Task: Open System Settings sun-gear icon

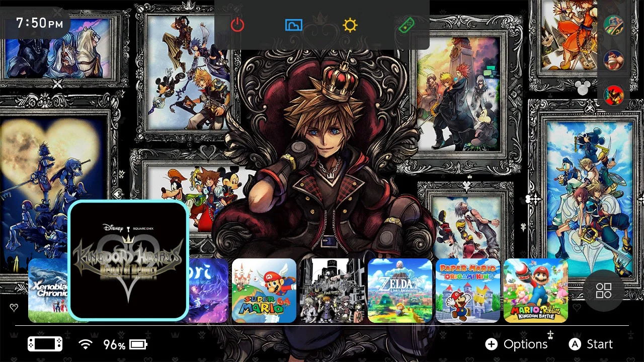Action: [x=350, y=25]
